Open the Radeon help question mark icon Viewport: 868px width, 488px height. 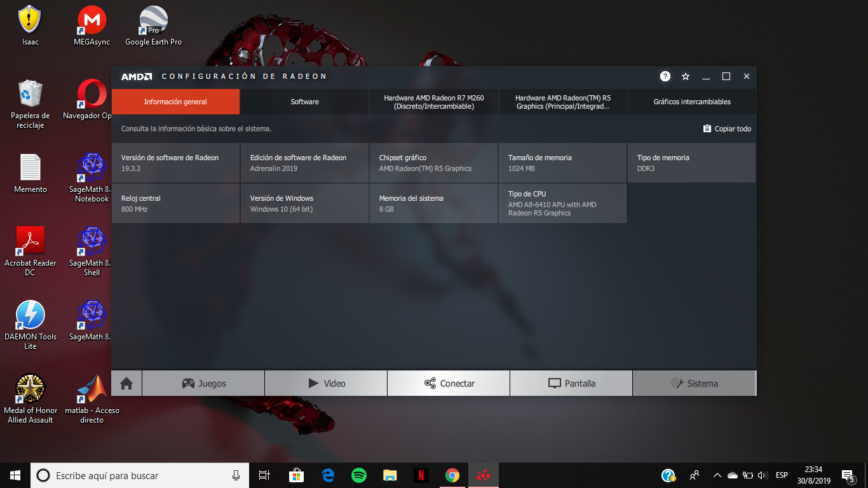point(665,76)
